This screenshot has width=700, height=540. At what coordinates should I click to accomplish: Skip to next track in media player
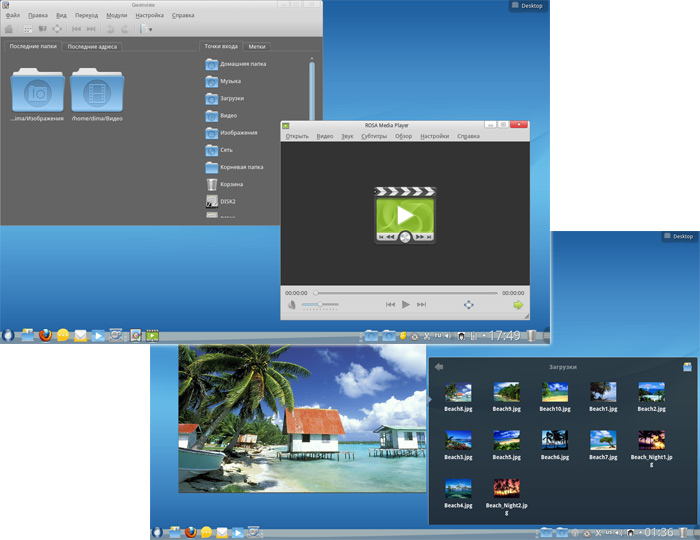(421, 304)
